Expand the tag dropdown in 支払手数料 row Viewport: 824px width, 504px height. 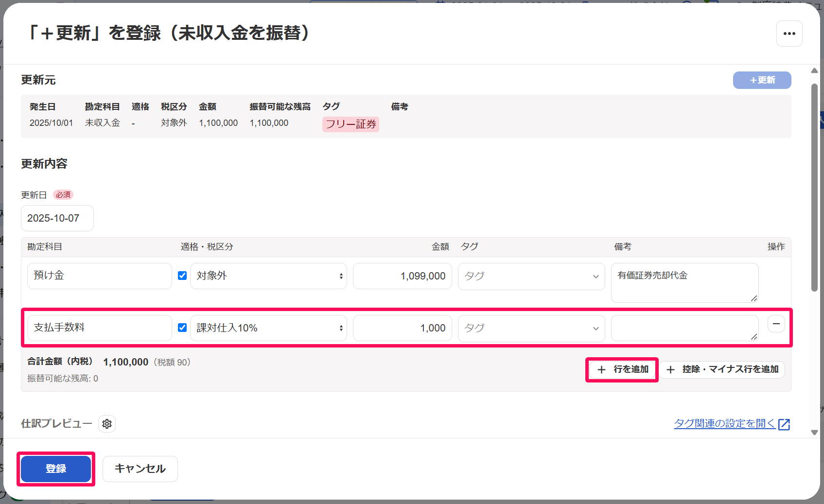tap(531, 328)
